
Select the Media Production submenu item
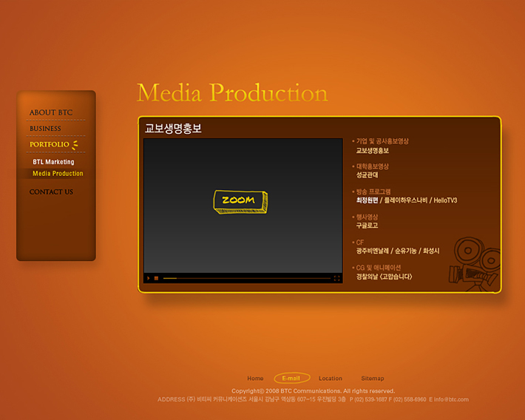pyautogui.click(x=58, y=174)
